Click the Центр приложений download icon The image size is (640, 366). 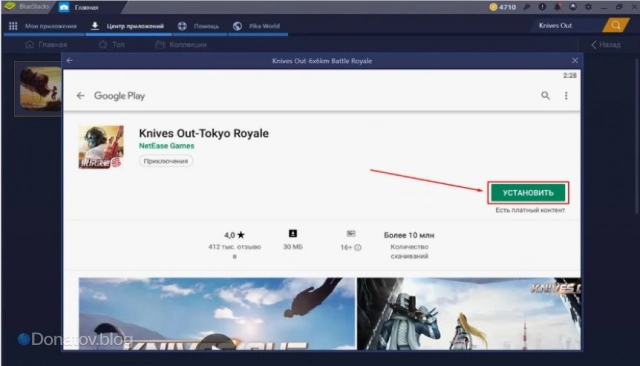coord(95,26)
